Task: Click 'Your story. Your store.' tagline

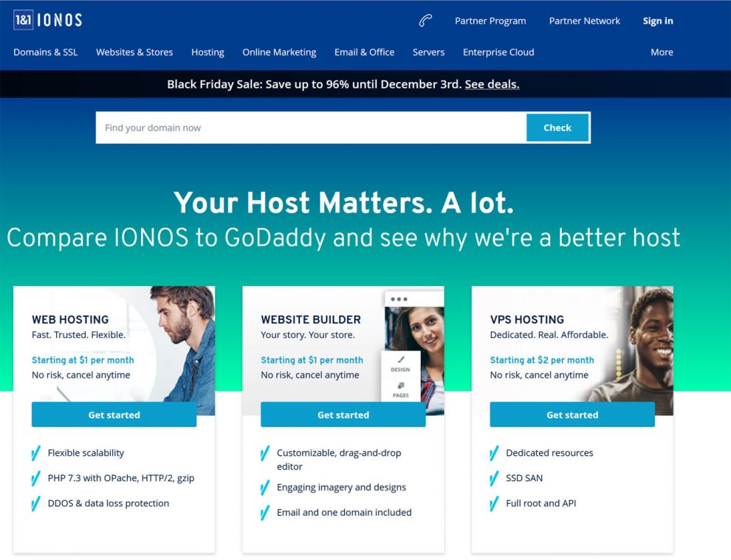Action: pos(308,335)
